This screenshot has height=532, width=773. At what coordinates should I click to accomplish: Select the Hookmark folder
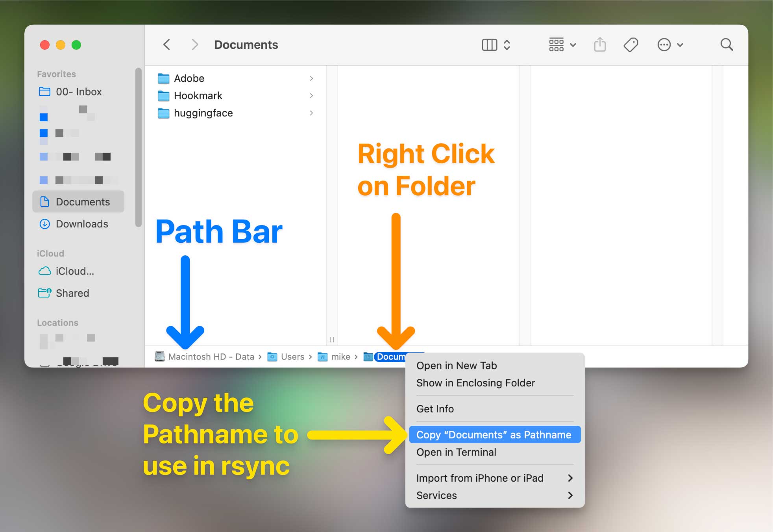click(x=235, y=96)
